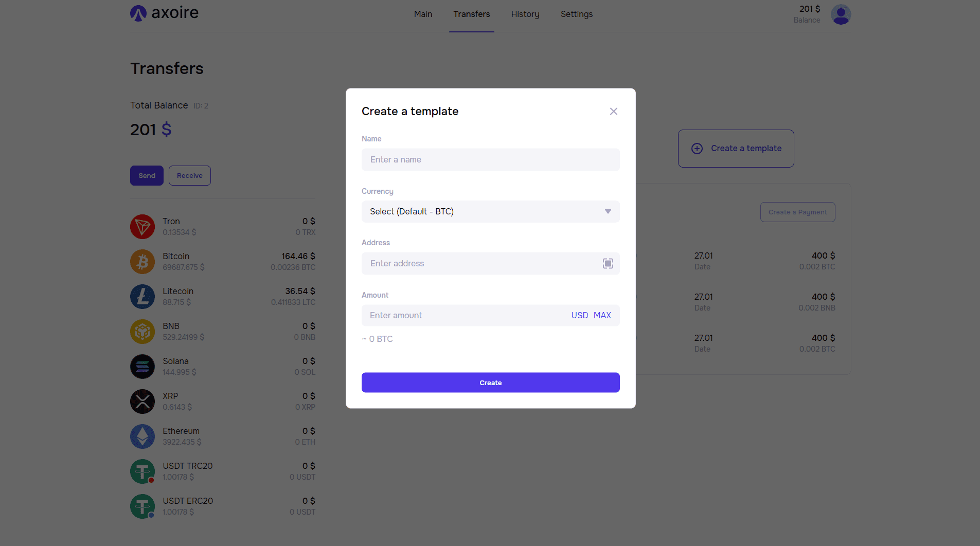
Task: Open the Currency select dropdown
Action: click(490, 212)
